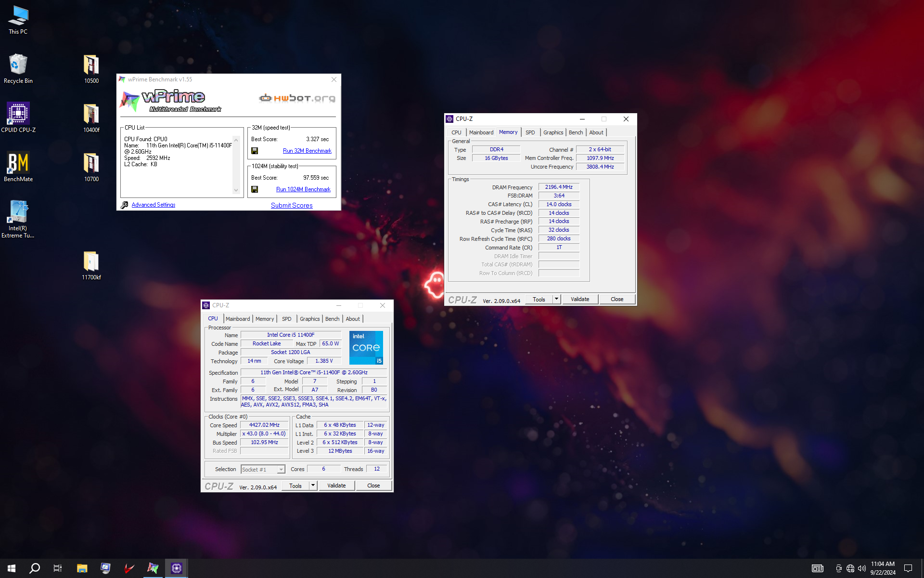Open Intel Extreme Tuning shortcut
Screen dimensions: 924x578
click(18, 219)
